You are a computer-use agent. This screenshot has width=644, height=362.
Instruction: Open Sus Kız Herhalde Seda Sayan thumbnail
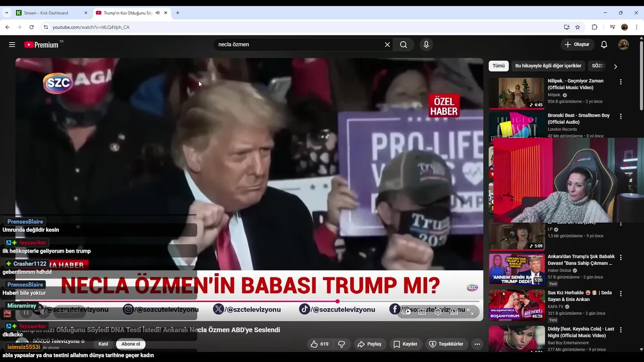point(517,305)
